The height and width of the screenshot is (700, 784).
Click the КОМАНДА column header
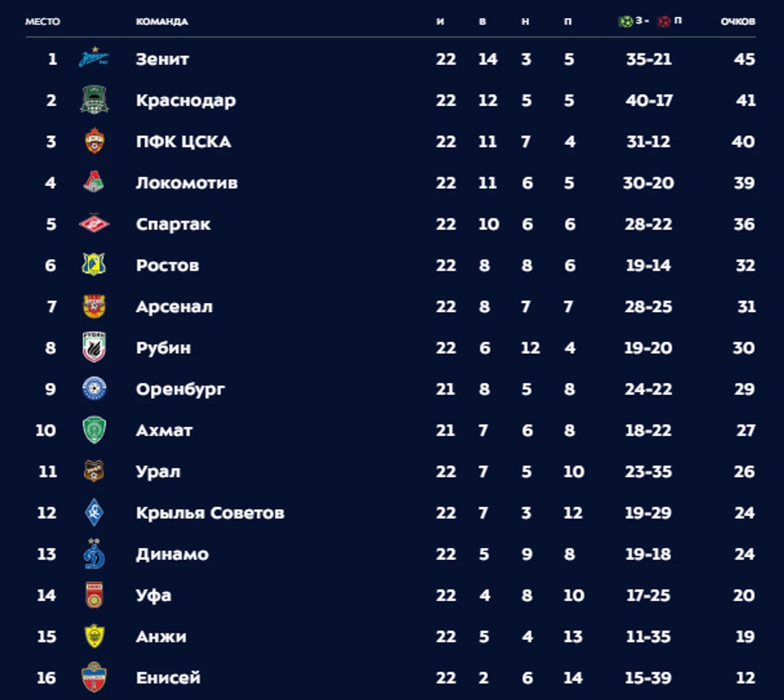pyautogui.click(x=162, y=21)
